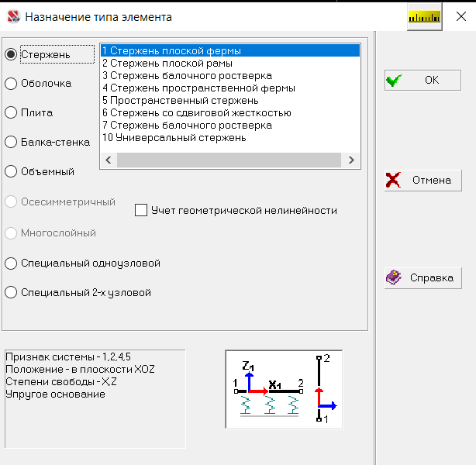
Task: Enable Учет геометрической нелинейности checkbox
Action: (141, 210)
